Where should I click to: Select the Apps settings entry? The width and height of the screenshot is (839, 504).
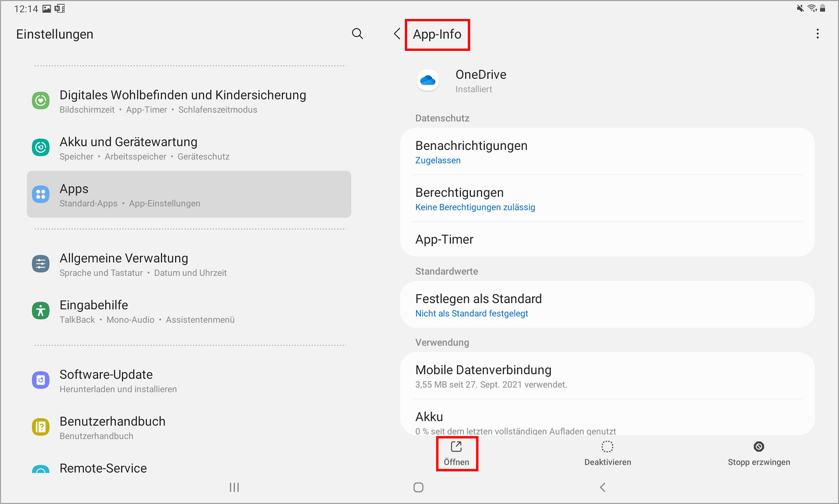click(x=189, y=194)
